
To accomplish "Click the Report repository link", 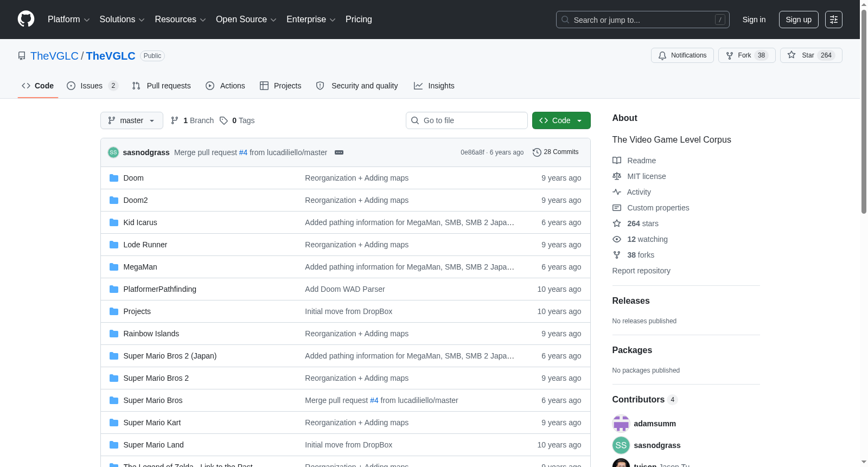I will point(641,271).
